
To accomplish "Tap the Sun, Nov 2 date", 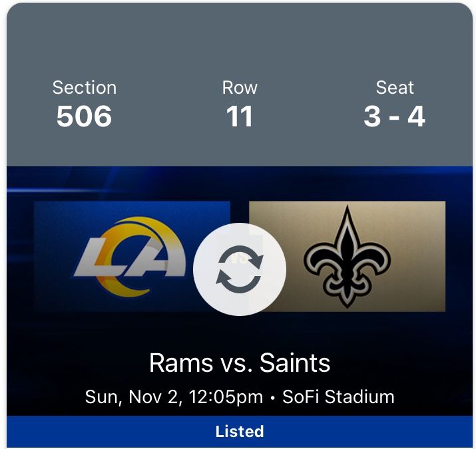I will point(132,397).
